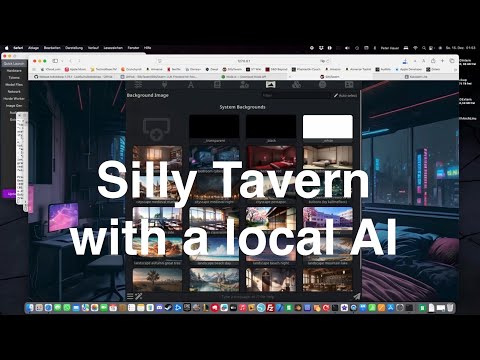Select Tokens tab in KoboldCpp window
The height and width of the screenshot is (360, 480).
coord(14,78)
